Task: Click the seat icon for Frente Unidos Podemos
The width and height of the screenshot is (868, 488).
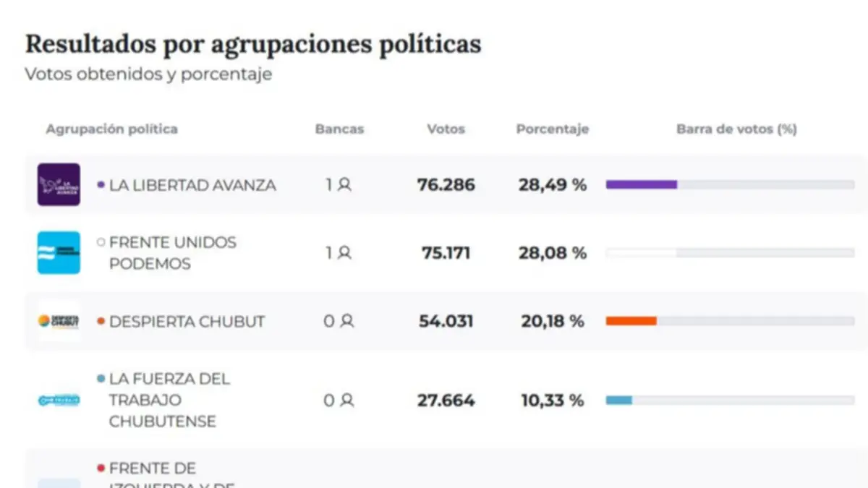Action: coord(344,253)
